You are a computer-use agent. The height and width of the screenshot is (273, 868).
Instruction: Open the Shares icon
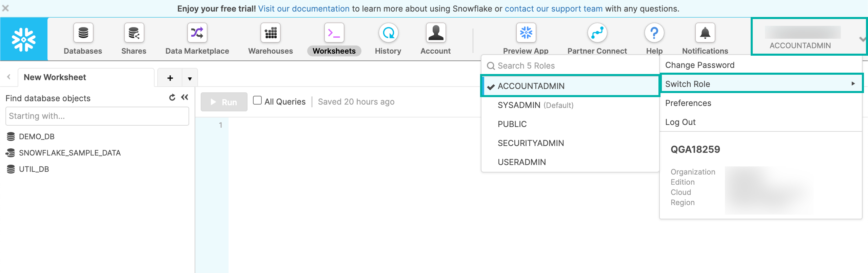pyautogui.click(x=134, y=33)
